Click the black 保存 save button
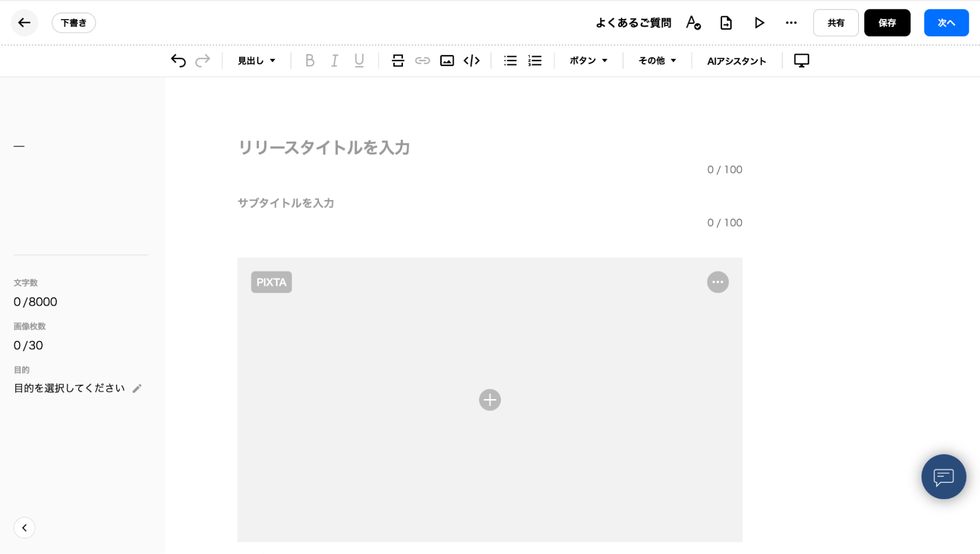Viewport: 980px width, 554px height. [x=887, y=23]
